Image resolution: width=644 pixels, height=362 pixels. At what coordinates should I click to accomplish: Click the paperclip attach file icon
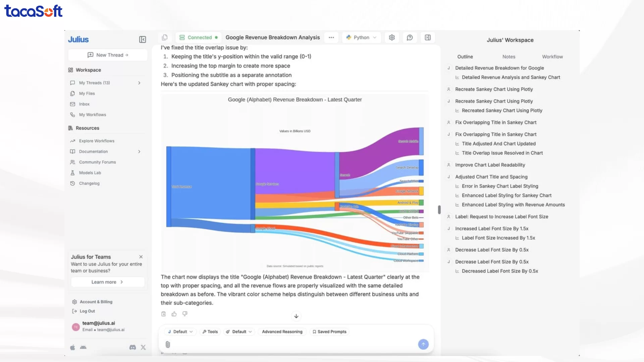pos(168,344)
